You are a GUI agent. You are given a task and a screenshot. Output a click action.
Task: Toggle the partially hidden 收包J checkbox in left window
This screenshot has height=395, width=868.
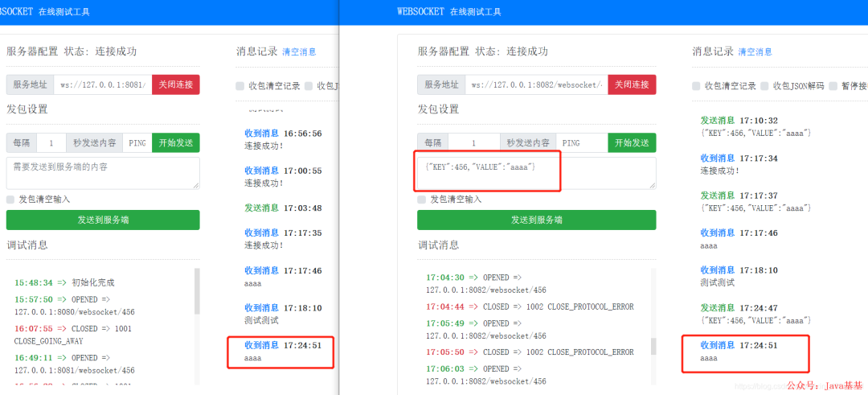309,86
